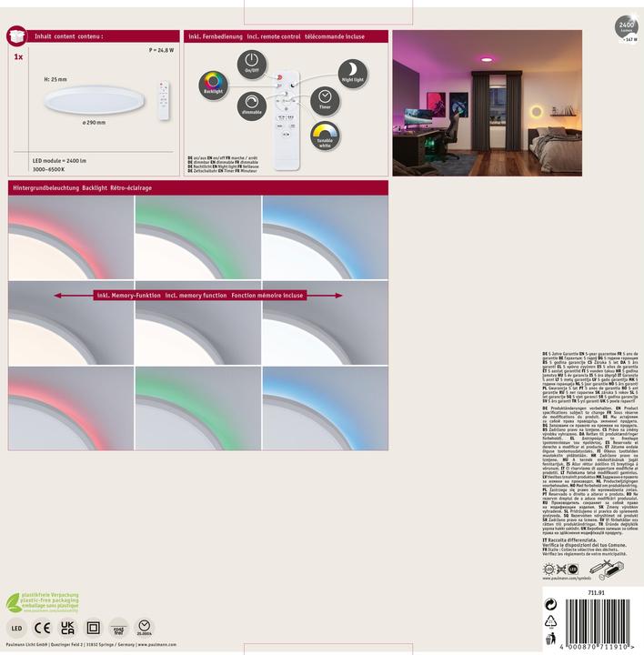Click the 'DE Zeitschaltuhr EN Timer' legend line

(x=223, y=171)
